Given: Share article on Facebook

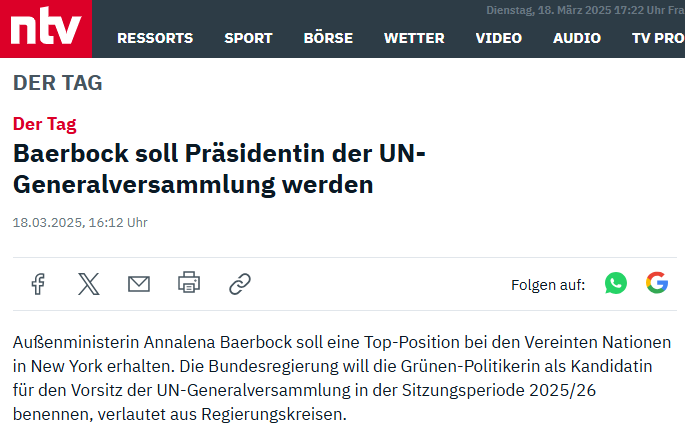Looking at the screenshot, I should (38, 284).
